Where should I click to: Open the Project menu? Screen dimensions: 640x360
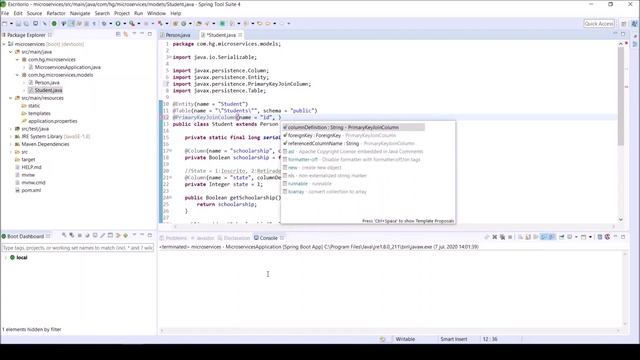point(122,13)
